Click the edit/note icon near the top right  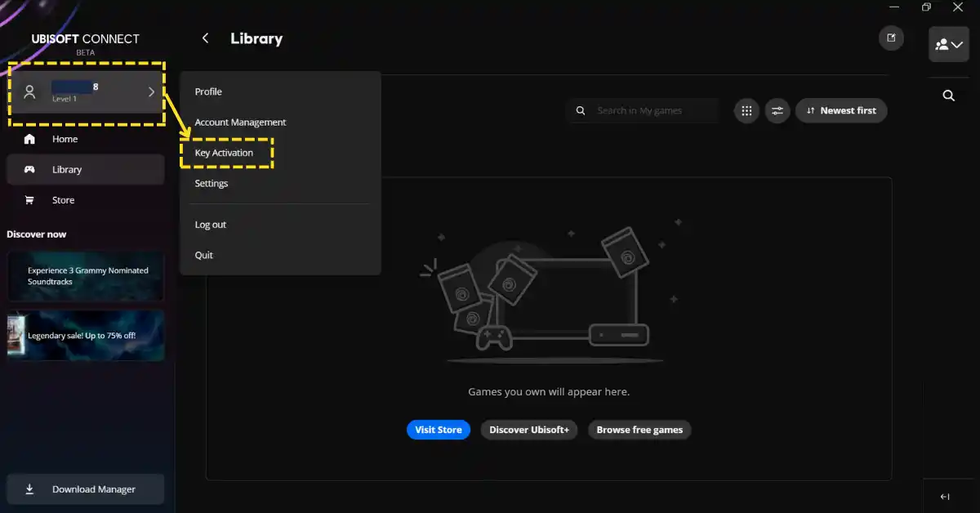891,38
